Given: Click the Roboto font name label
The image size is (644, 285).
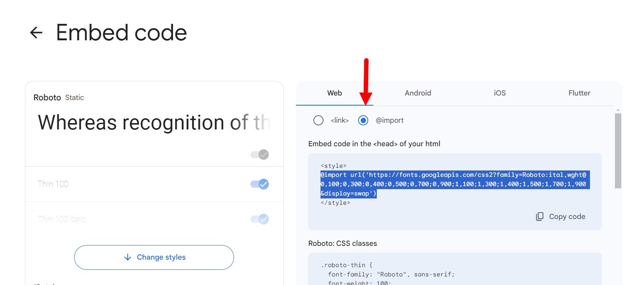Looking at the screenshot, I should (47, 98).
